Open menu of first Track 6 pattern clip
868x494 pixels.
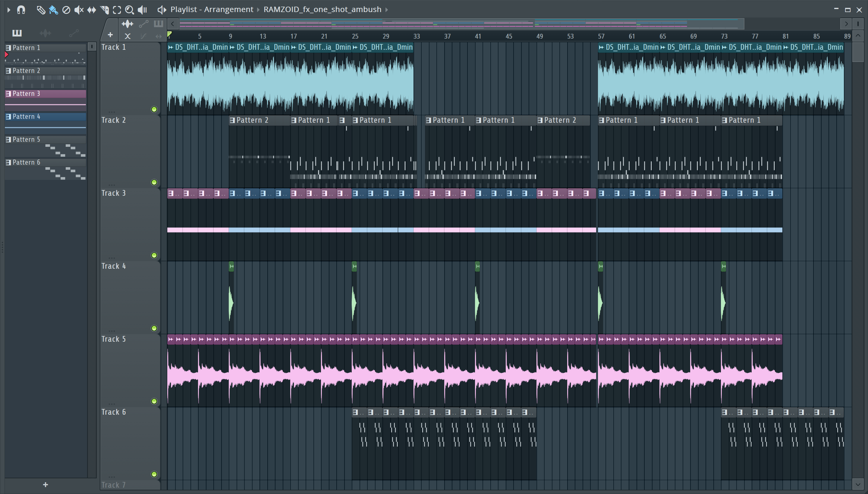[355, 412]
